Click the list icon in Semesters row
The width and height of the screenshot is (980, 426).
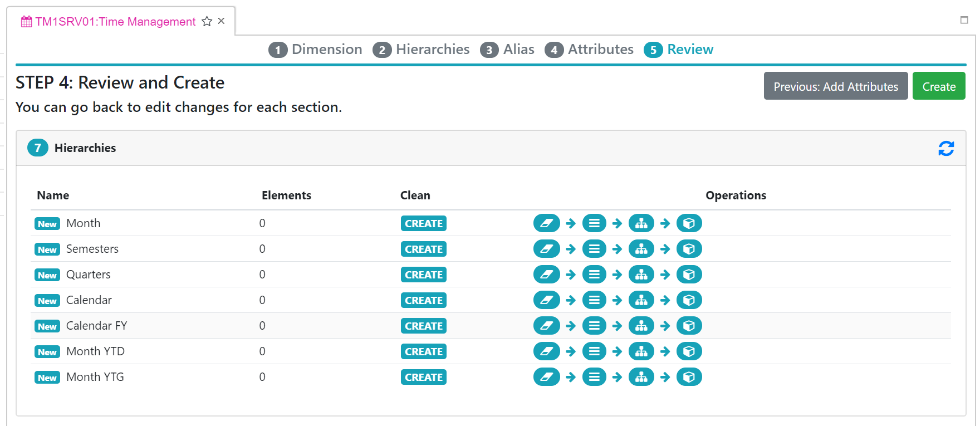pyautogui.click(x=594, y=249)
